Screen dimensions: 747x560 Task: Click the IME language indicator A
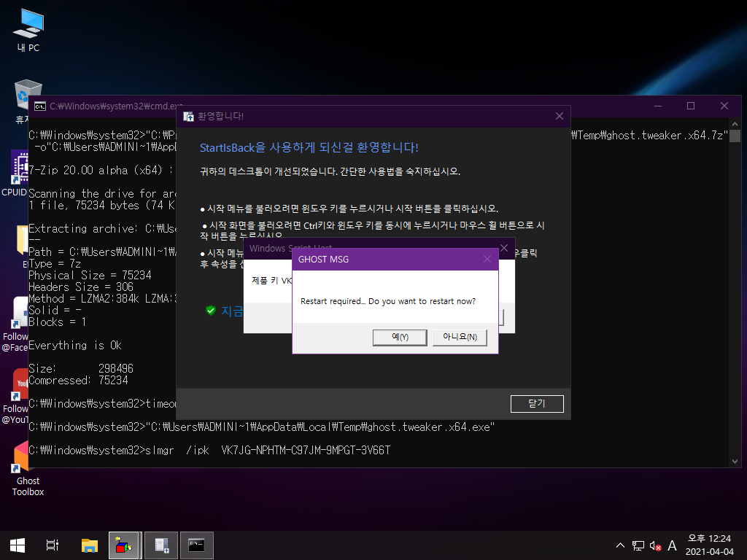[x=672, y=545]
